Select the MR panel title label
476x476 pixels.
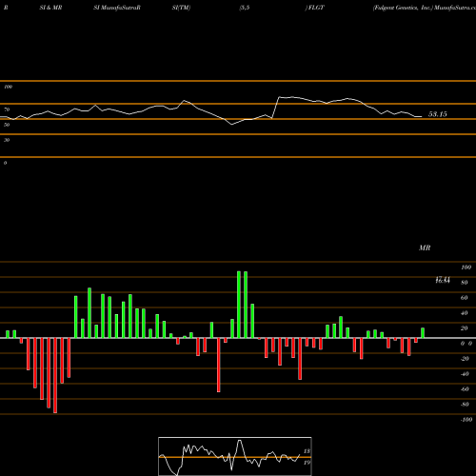425,248
